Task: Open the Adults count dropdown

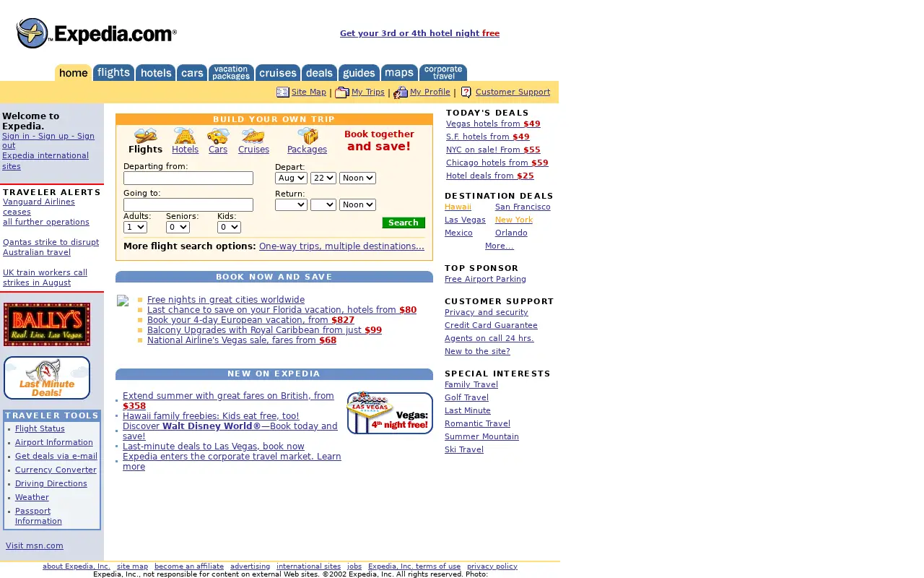Action: pos(135,227)
